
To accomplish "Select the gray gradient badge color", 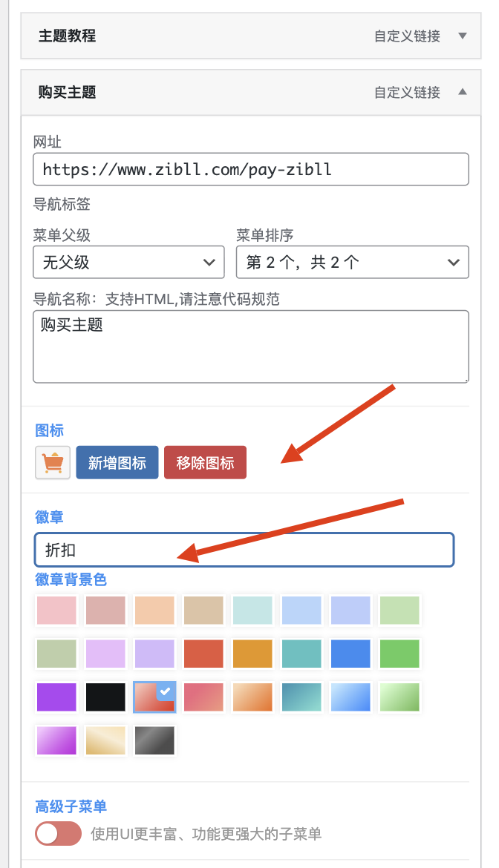I will (154, 740).
